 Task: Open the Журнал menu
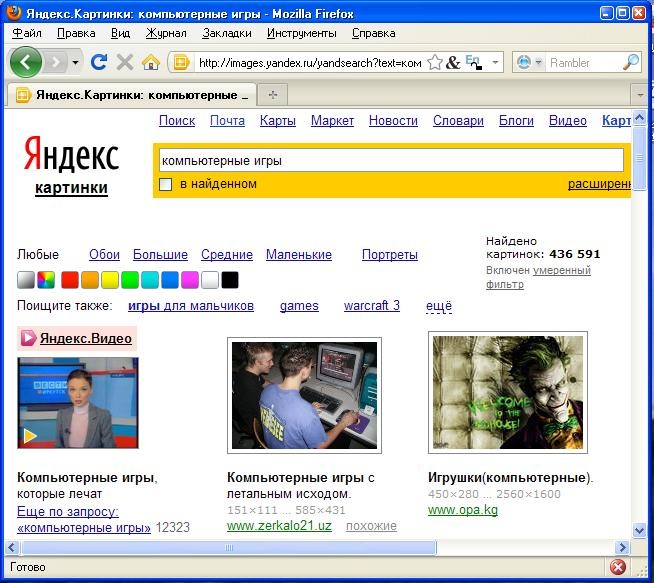(166, 33)
